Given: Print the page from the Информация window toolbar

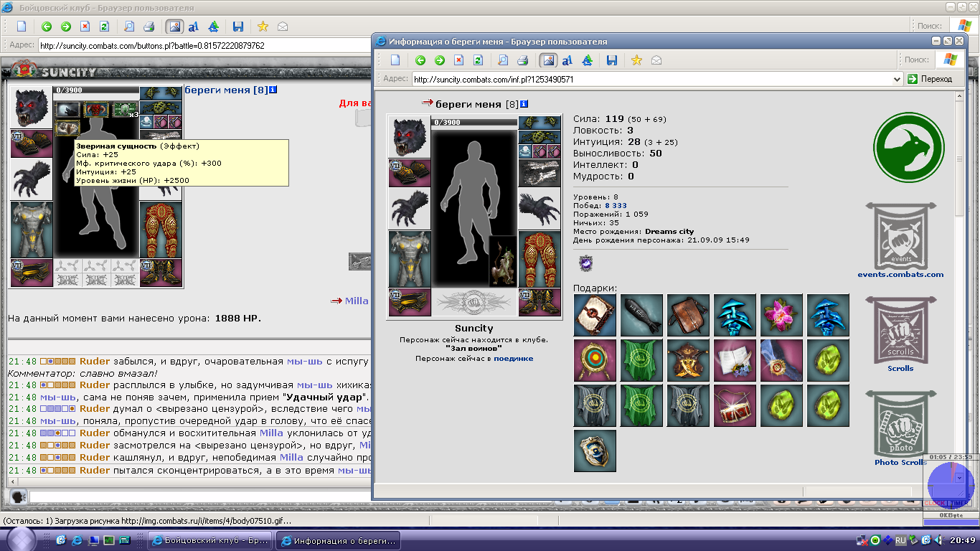Looking at the screenshot, I should 523,60.
